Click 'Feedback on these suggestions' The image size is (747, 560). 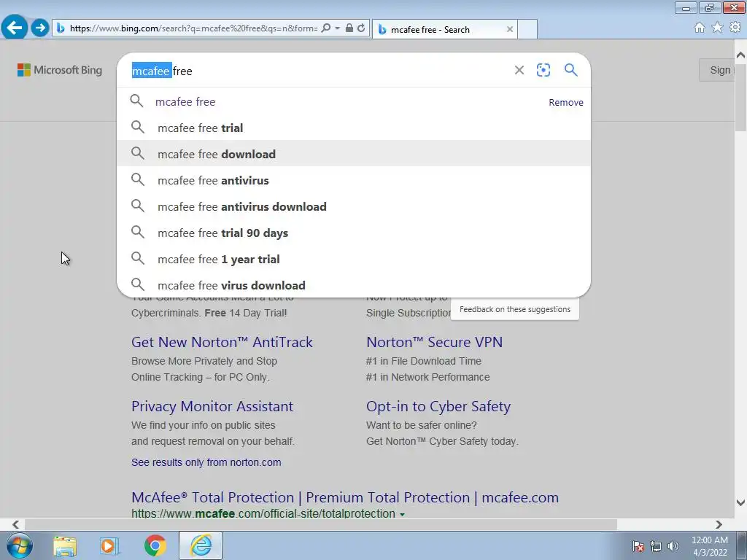point(514,309)
